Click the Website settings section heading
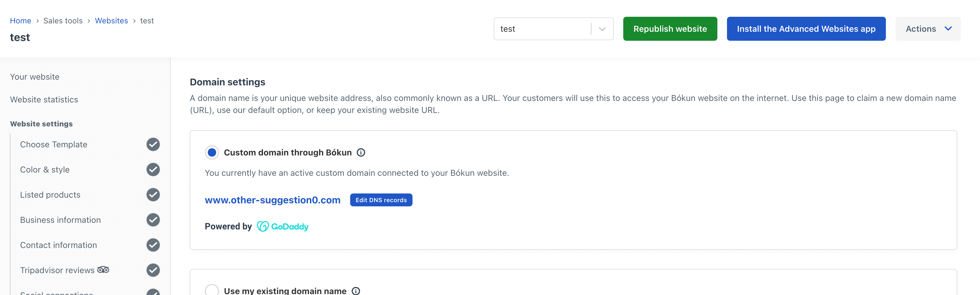980x295 pixels. click(x=41, y=124)
